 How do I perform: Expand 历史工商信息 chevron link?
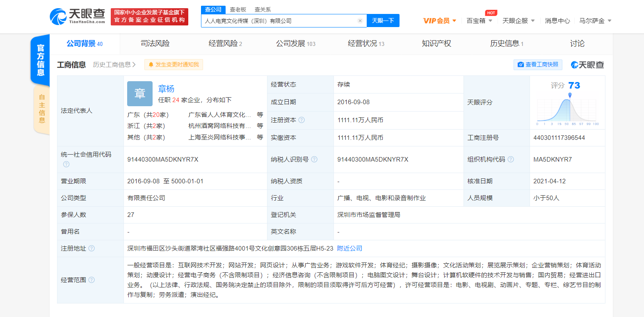(x=114, y=65)
